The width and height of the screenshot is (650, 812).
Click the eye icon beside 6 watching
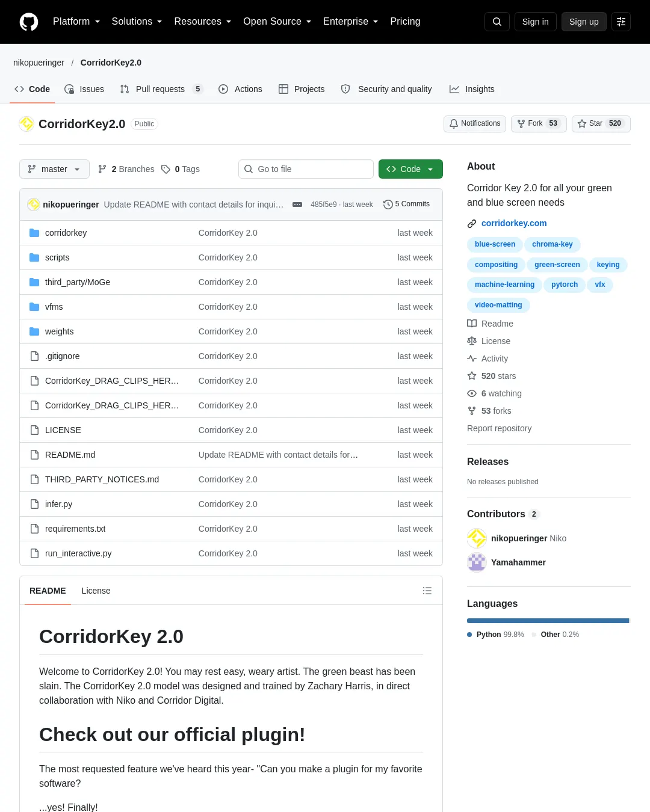[x=472, y=393]
